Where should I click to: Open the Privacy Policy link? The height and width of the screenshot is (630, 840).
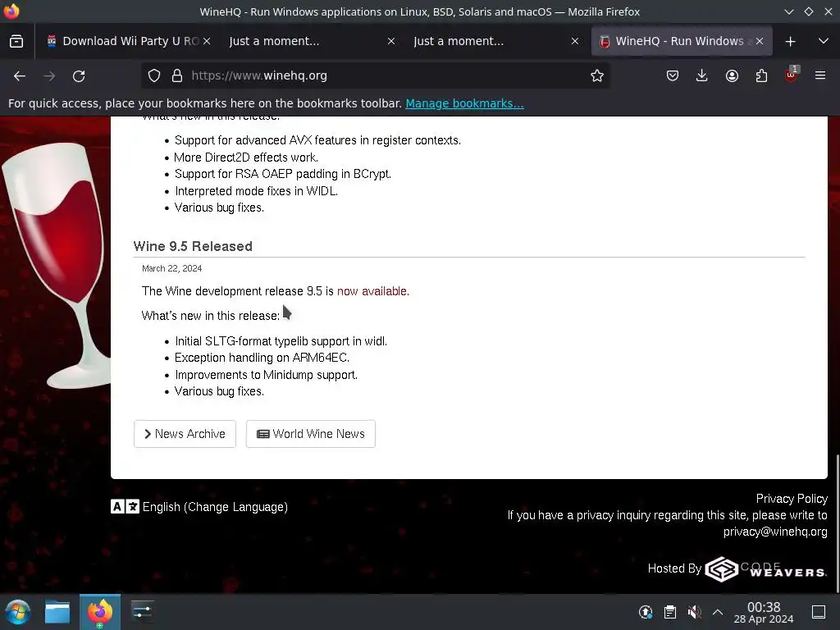point(792,499)
